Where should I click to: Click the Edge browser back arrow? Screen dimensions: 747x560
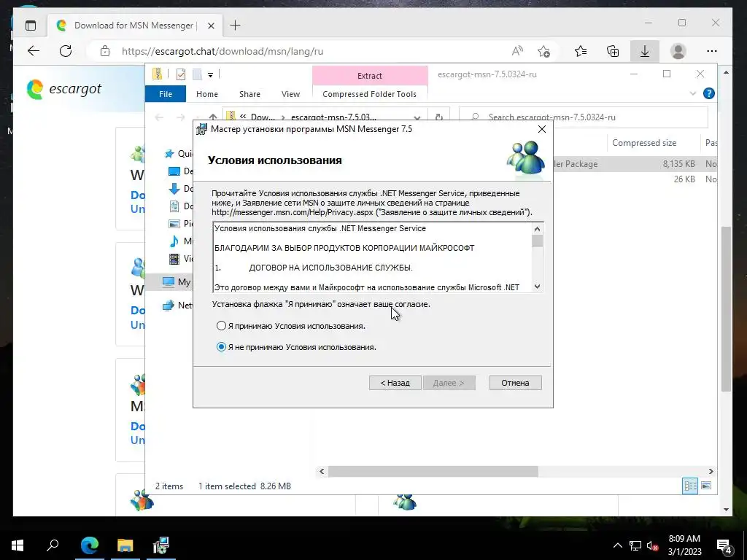point(34,51)
